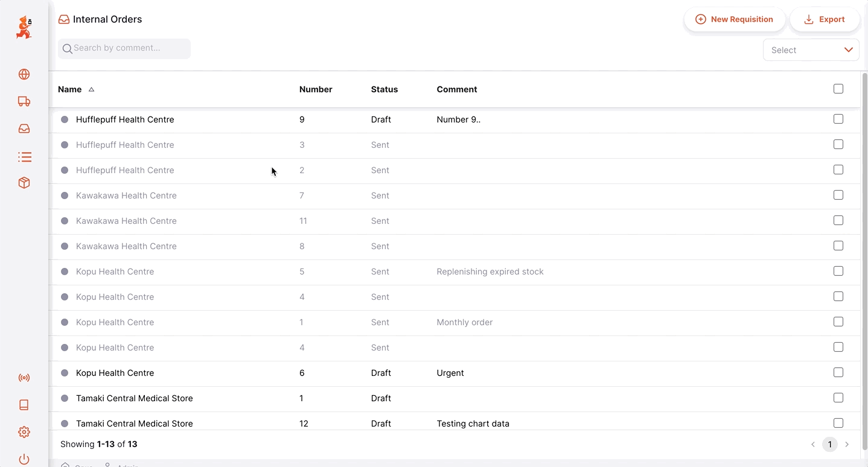Image resolution: width=868 pixels, height=467 pixels.
Task: Check the box for Hufflepuff order number 9
Action: click(838, 119)
